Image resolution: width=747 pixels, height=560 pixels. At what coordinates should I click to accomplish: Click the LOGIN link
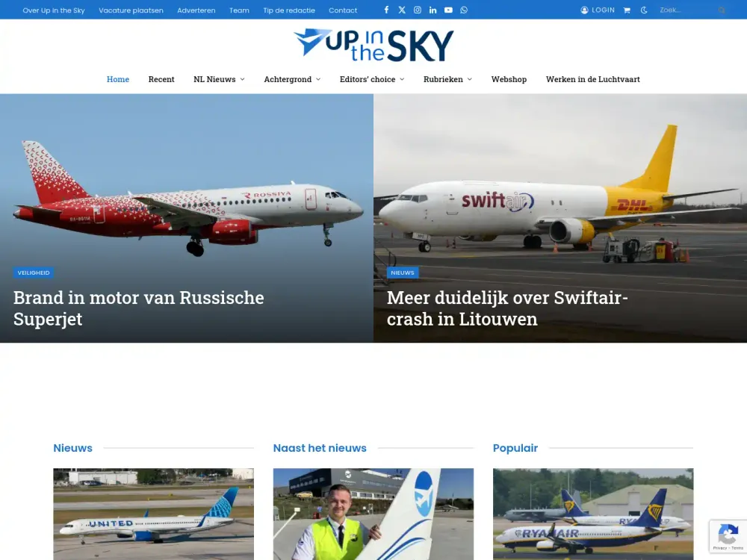point(598,10)
